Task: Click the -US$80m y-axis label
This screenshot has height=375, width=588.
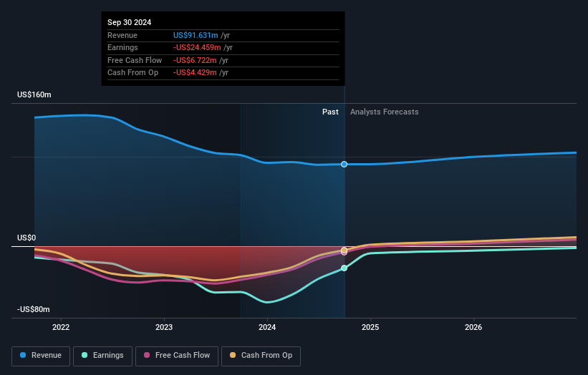Action: [x=34, y=309]
